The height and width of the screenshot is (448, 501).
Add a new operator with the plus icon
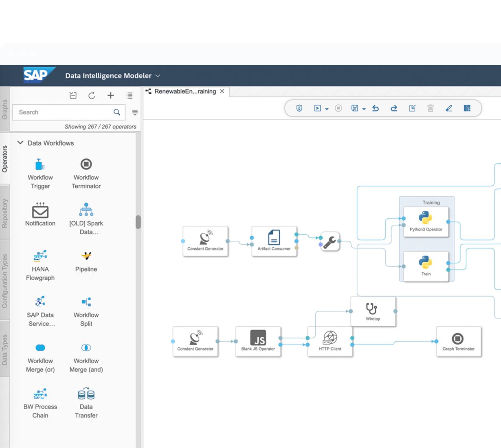110,96
